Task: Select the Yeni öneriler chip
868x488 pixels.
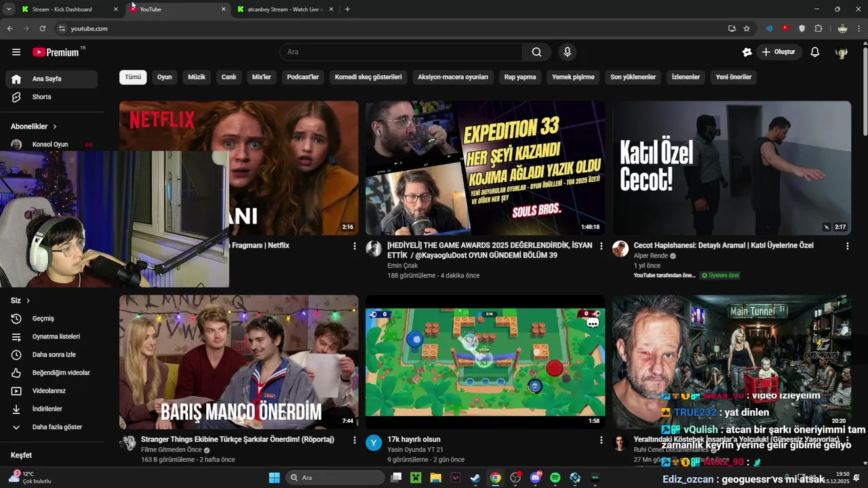Action: click(734, 77)
